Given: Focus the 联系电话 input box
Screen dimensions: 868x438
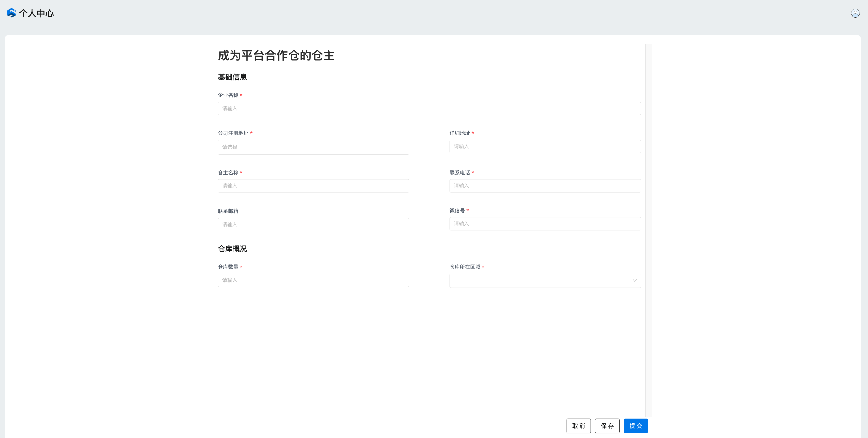Looking at the screenshot, I should pyautogui.click(x=545, y=186).
